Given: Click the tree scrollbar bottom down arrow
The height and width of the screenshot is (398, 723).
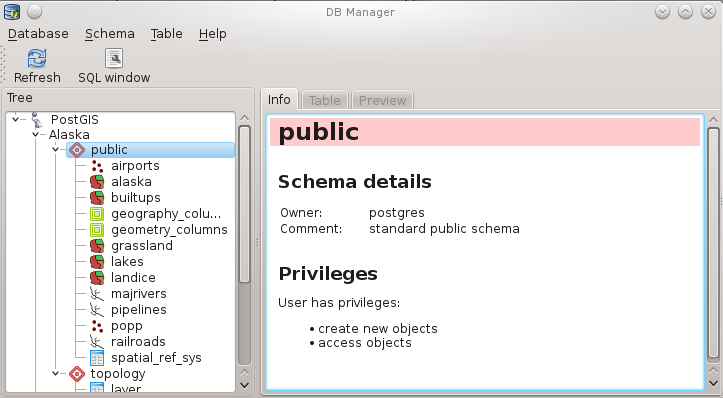Looking at the screenshot, I should coord(244,385).
